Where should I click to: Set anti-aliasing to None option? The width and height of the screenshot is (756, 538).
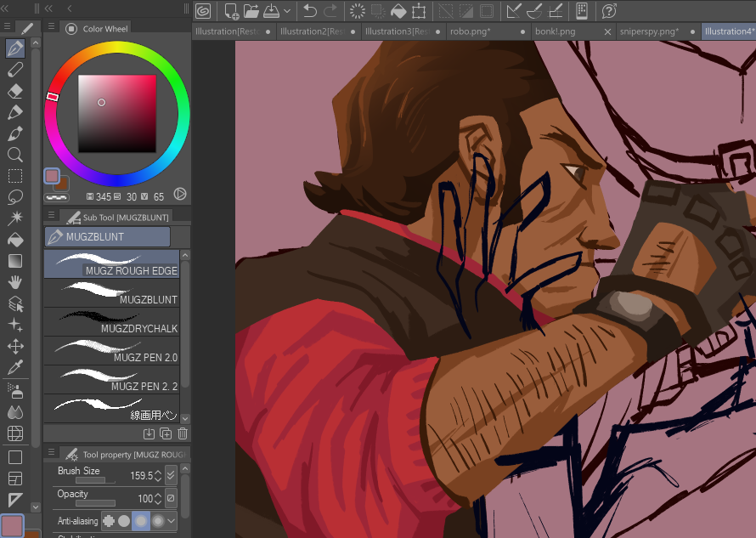click(109, 521)
